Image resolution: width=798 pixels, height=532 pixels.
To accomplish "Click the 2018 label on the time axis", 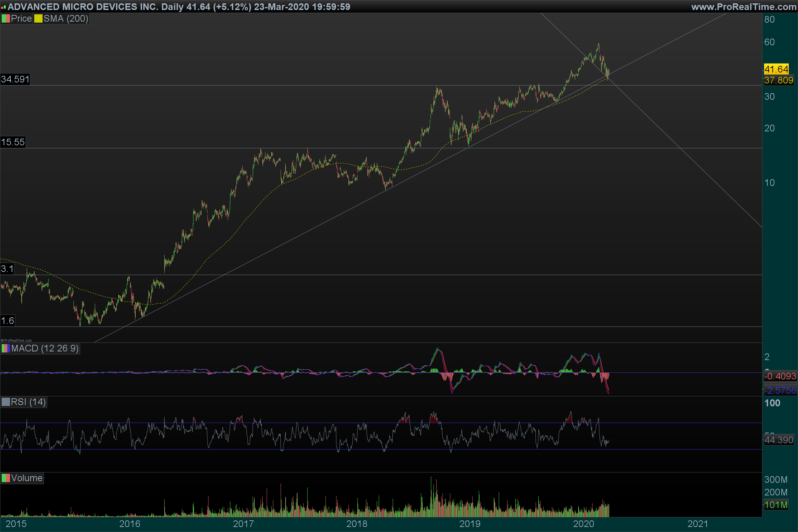I will pos(356,524).
